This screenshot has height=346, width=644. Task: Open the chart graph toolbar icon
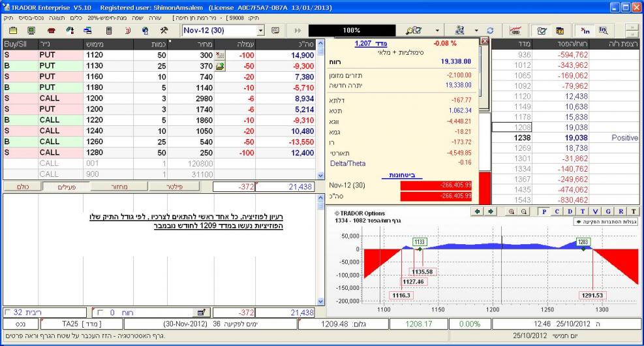tap(514, 31)
